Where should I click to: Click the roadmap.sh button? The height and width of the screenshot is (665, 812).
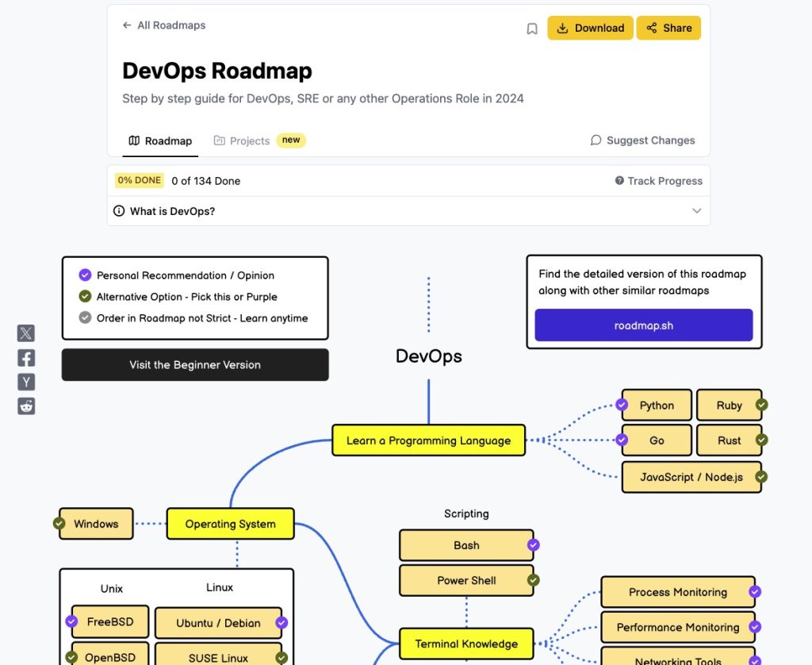point(643,325)
